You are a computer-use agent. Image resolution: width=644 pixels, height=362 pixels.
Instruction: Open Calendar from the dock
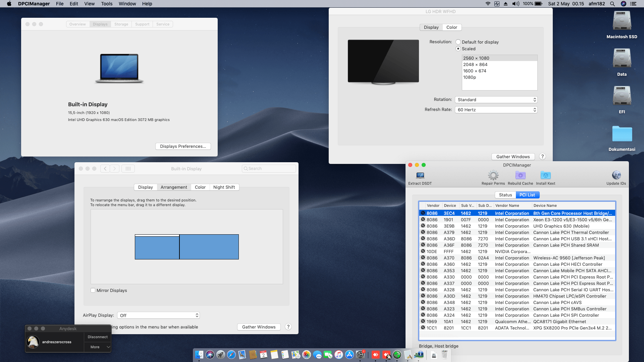(x=264, y=355)
